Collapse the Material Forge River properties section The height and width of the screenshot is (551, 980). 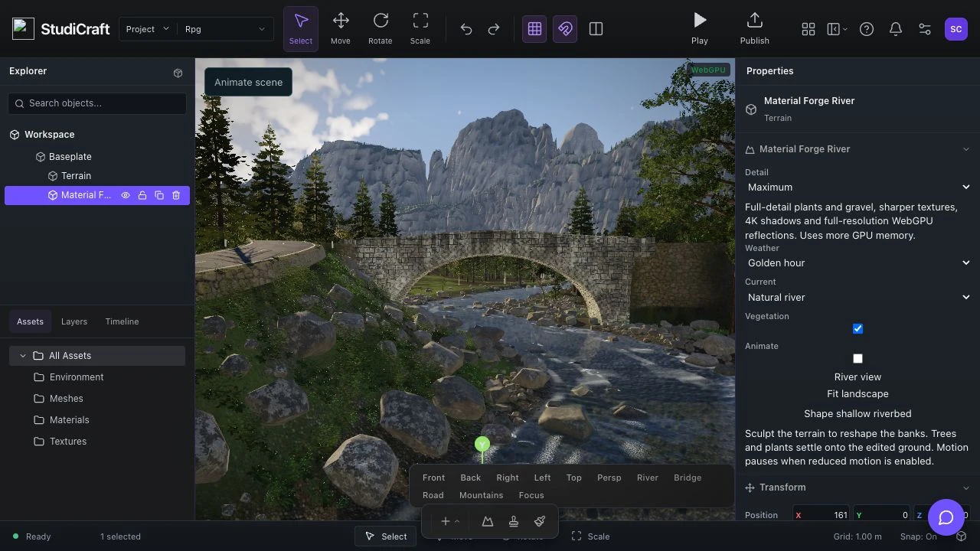pyautogui.click(x=857, y=149)
